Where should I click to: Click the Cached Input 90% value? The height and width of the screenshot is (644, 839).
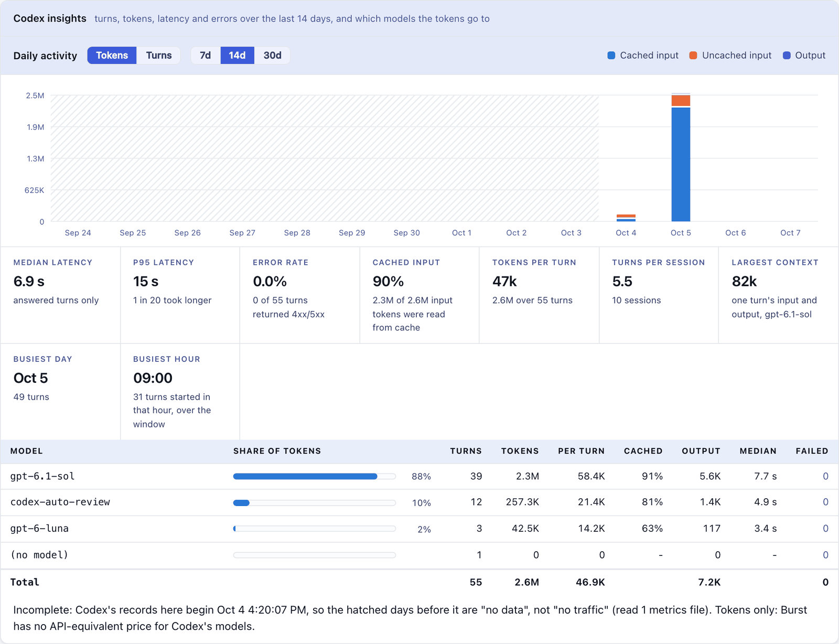[388, 282]
